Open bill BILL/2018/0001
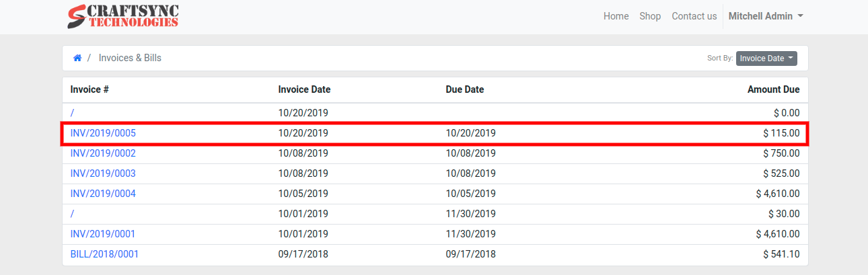Image resolution: width=868 pixels, height=275 pixels. click(x=104, y=254)
